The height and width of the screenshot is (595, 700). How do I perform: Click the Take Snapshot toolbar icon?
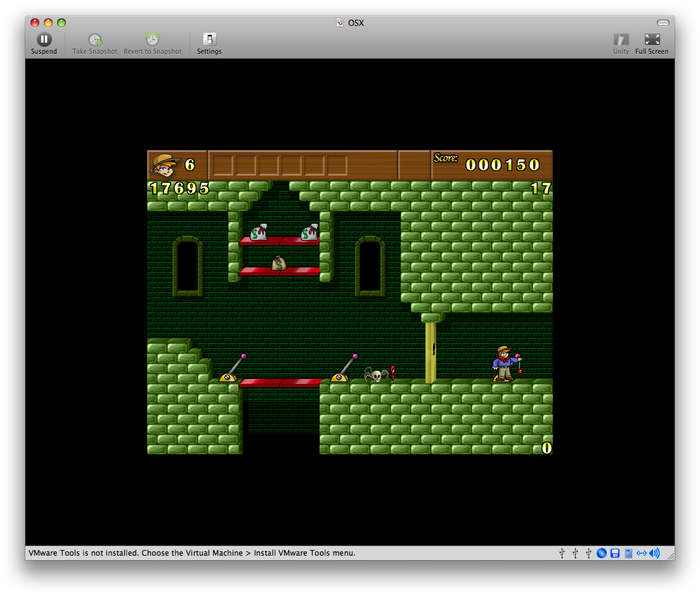coord(94,40)
